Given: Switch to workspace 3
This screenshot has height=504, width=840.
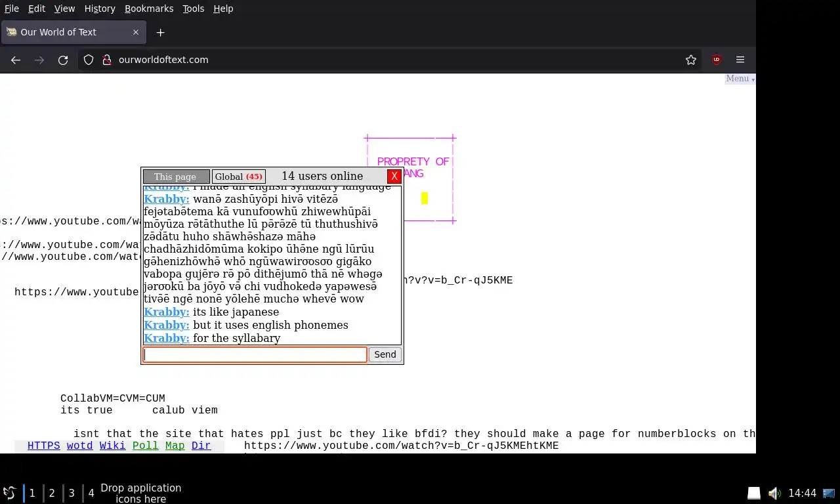Looking at the screenshot, I should [x=72, y=493].
